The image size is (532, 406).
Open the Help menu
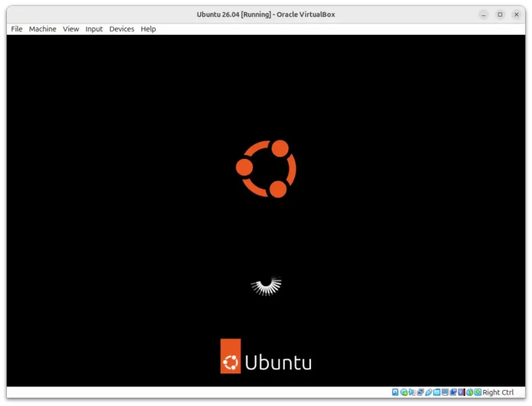148,29
